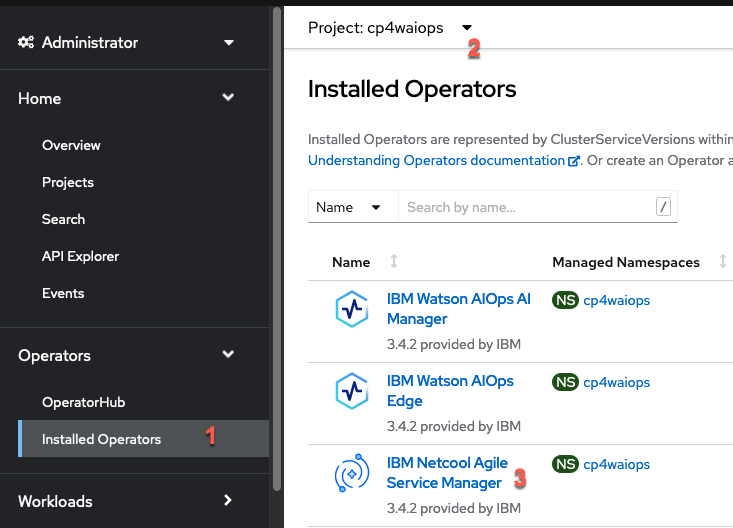Open the Project cp4waiops dropdown
The width and height of the screenshot is (733, 528).
(x=390, y=28)
